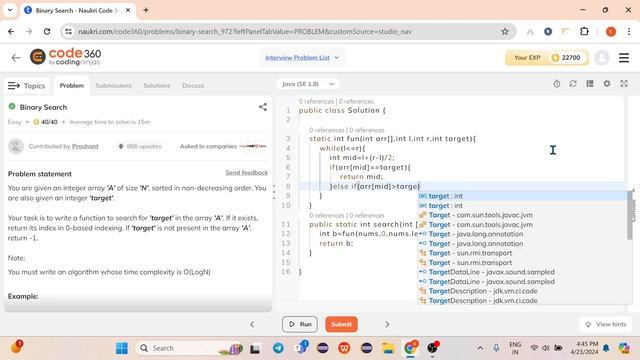Open View Hints button
Viewport: 640px width, 360px height.
[x=606, y=324]
